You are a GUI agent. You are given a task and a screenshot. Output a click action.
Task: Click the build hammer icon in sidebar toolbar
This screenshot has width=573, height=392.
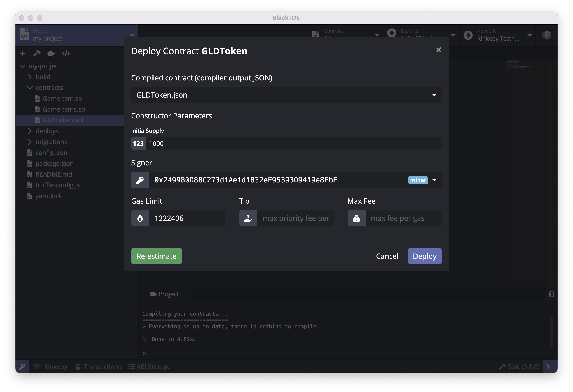click(37, 53)
